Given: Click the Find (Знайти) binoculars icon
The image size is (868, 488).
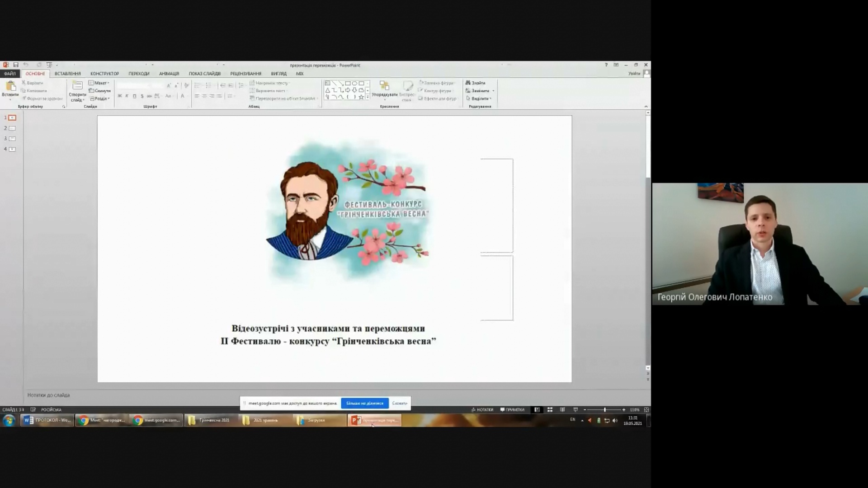Looking at the screenshot, I should (x=468, y=83).
